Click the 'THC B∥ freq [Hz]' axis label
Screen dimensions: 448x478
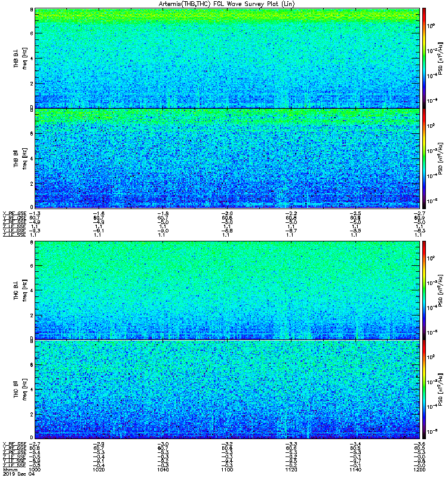point(20,389)
